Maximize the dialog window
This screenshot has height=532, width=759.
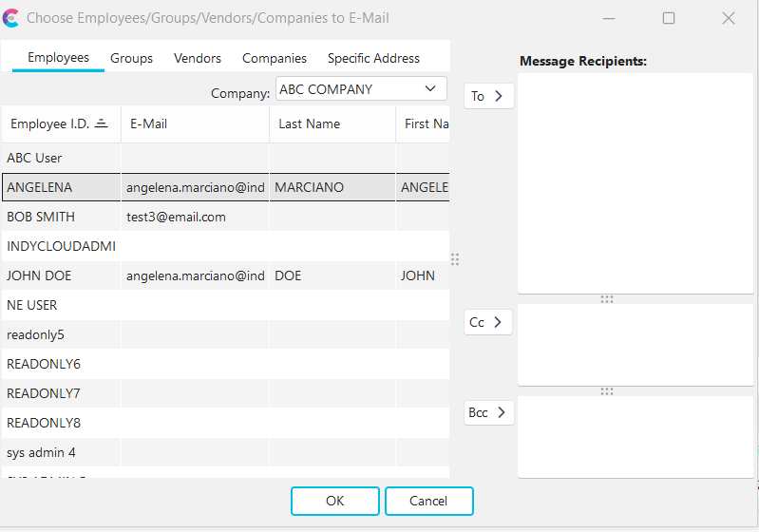[669, 18]
